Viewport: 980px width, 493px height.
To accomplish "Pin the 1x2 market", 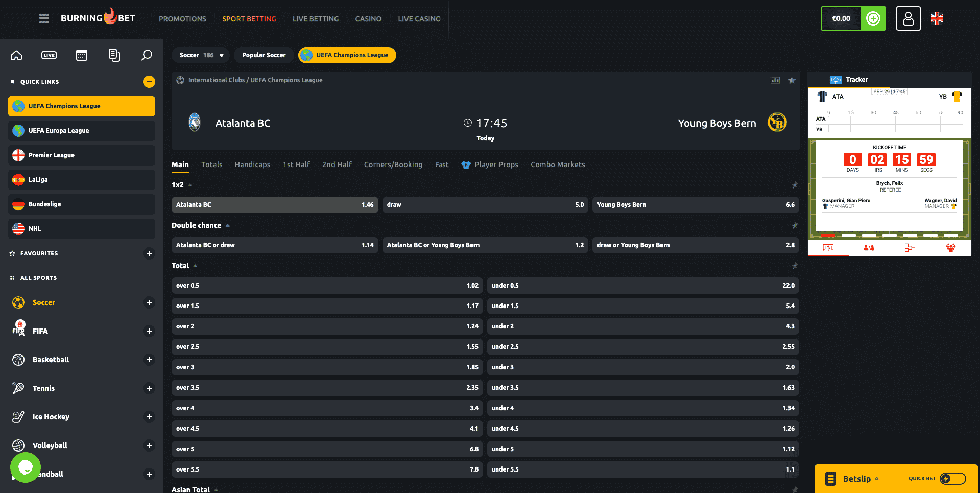I will click(795, 185).
